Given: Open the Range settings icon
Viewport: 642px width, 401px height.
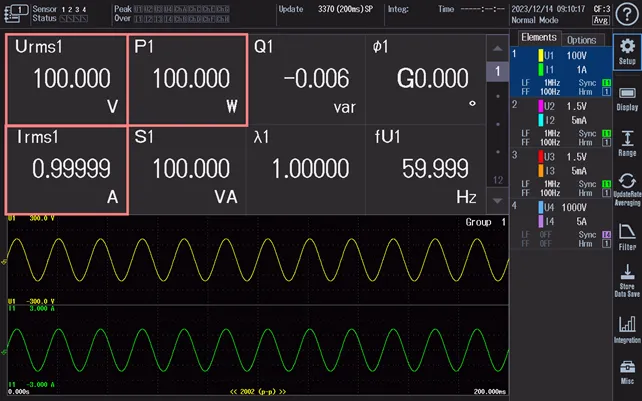Looking at the screenshot, I should pos(627,143).
